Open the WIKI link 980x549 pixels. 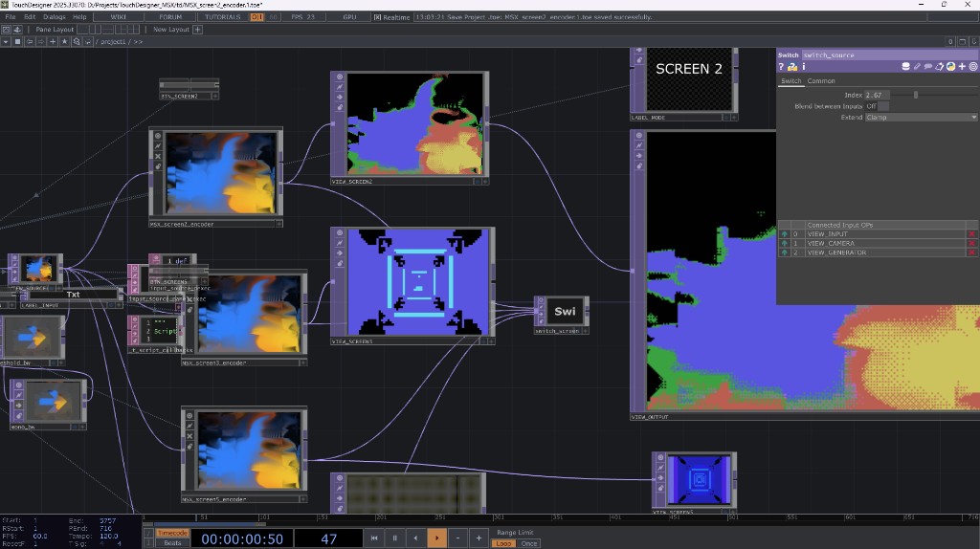tap(118, 17)
